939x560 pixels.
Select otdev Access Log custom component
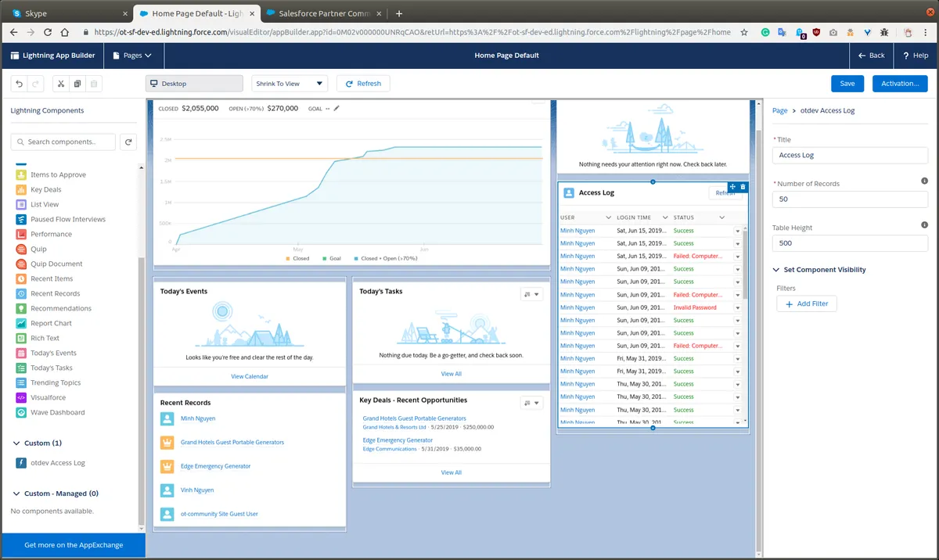pyautogui.click(x=57, y=463)
